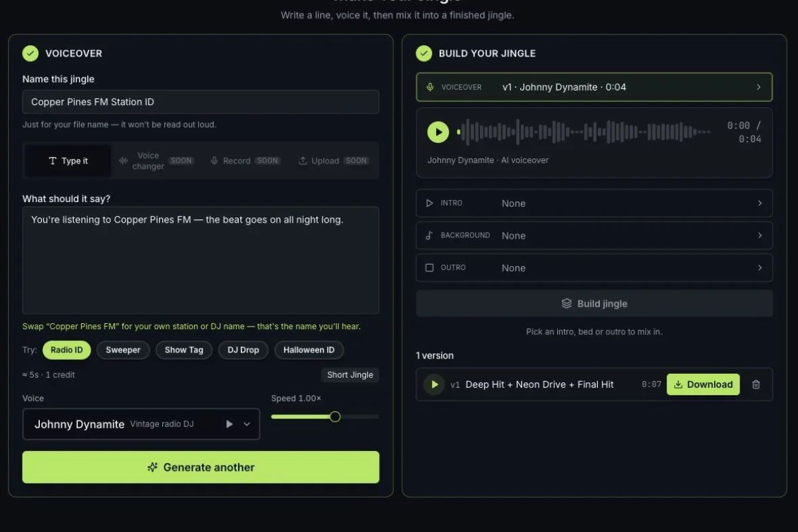Seek within the voiceover waveform
The image size is (798, 532).
click(x=584, y=132)
